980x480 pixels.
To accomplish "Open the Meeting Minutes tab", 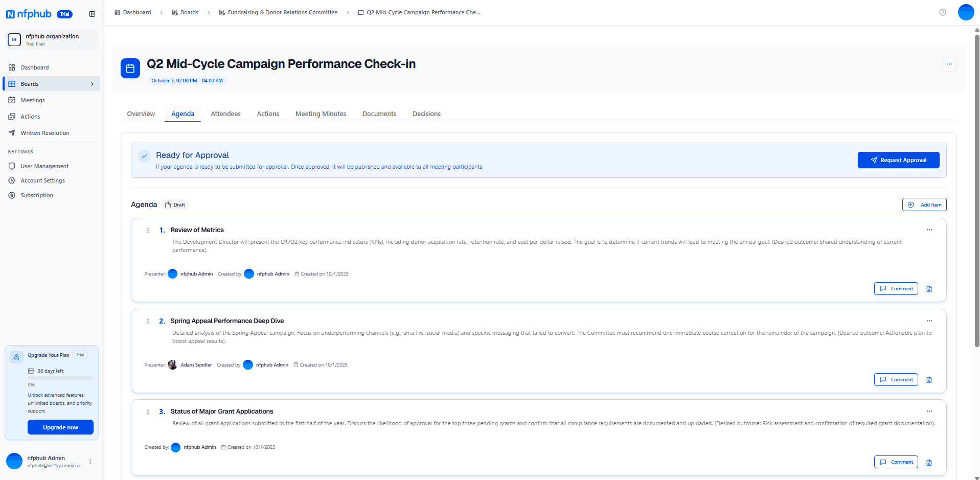I will (321, 114).
